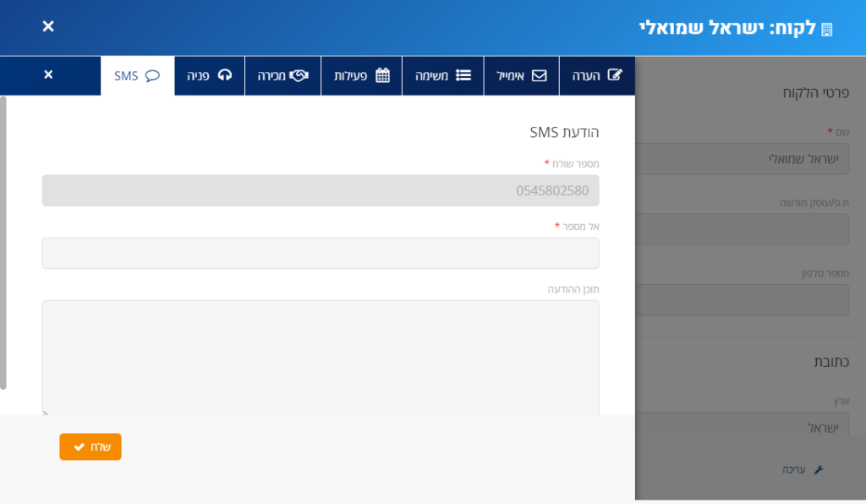
Task: Click the ח.פ/עוסק מורשה field
Action: tap(743, 229)
